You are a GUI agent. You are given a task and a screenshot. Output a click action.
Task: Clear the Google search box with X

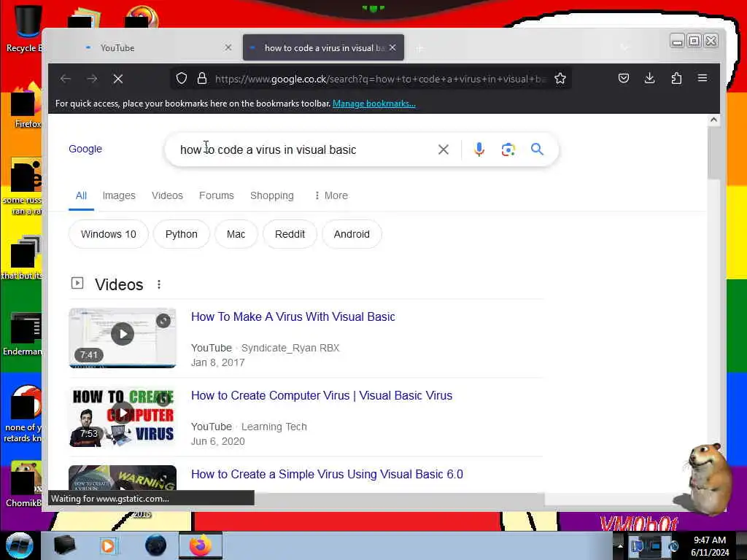(x=443, y=149)
